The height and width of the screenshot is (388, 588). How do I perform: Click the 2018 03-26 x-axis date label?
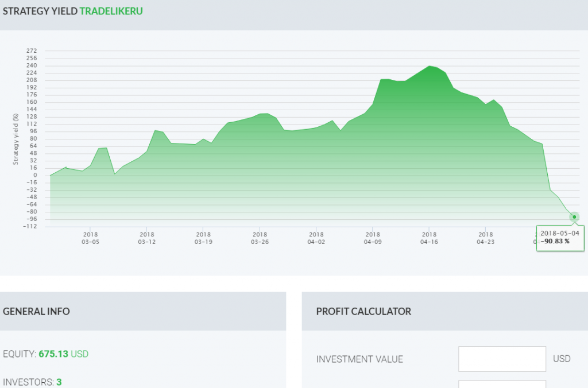[x=260, y=238]
